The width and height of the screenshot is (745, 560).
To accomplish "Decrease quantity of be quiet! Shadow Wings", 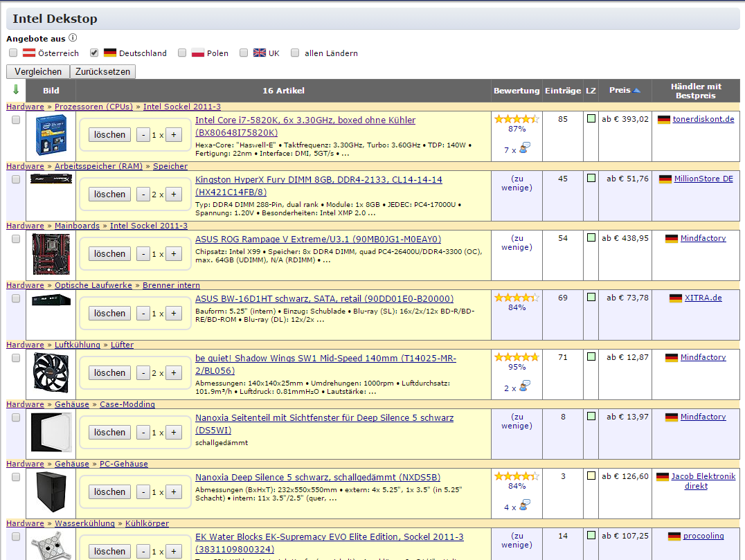I will [143, 373].
